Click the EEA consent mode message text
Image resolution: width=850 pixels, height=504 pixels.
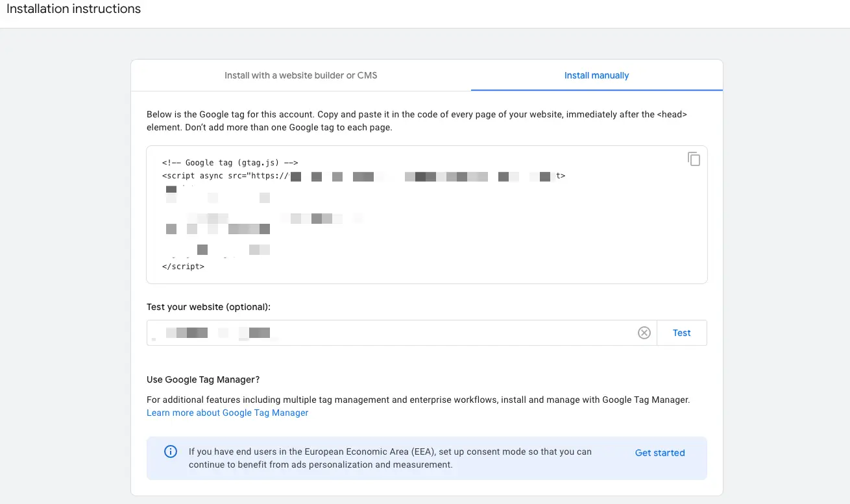[390, 458]
